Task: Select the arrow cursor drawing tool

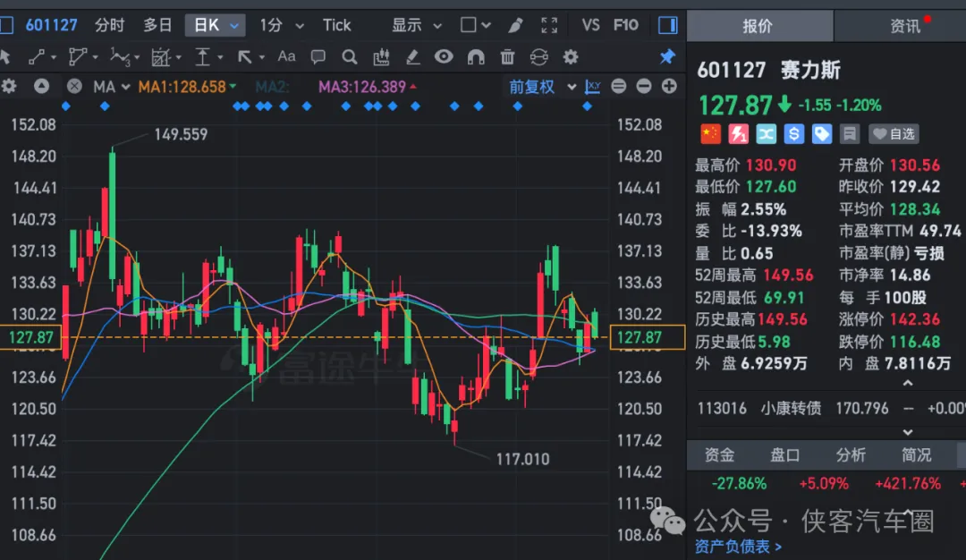Action: click(x=5, y=57)
